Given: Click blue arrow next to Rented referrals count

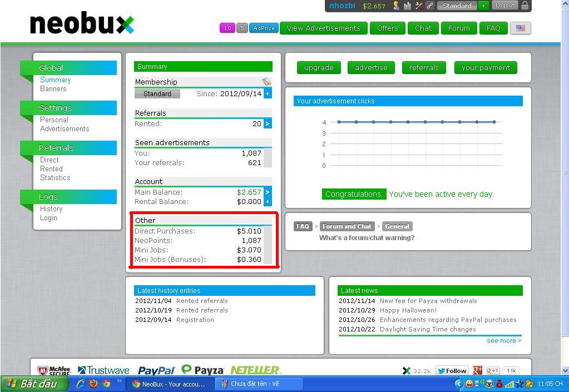Looking at the screenshot, I should pyautogui.click(x=268, y=123).
